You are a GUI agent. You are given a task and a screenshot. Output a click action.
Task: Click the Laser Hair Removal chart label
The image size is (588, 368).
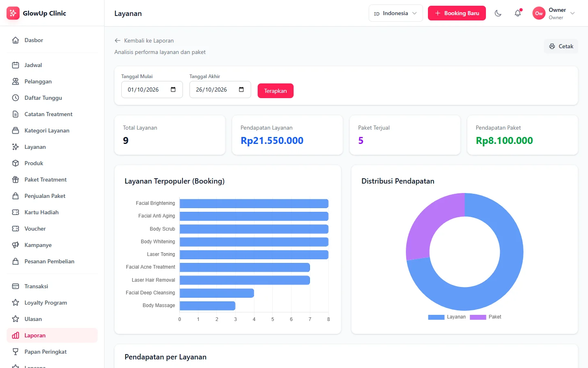154,280
